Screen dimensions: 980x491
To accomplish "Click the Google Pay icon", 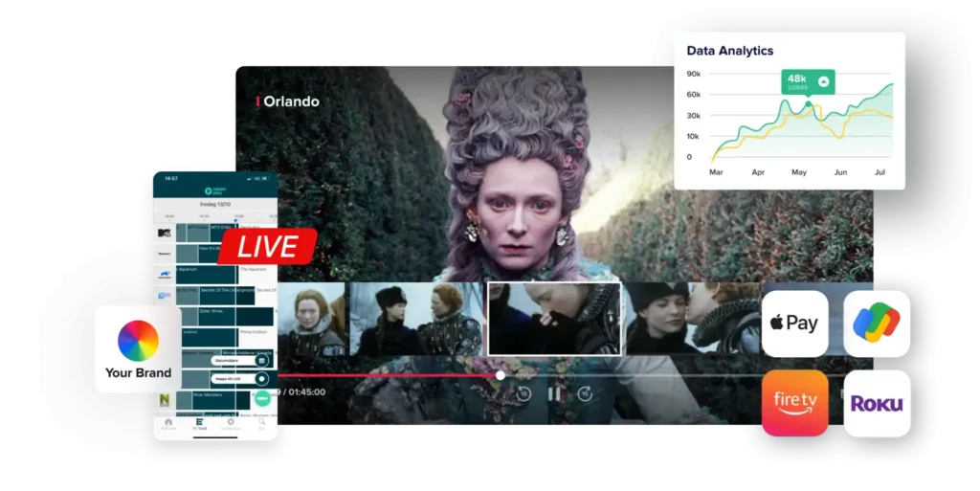I will point(877,324).
